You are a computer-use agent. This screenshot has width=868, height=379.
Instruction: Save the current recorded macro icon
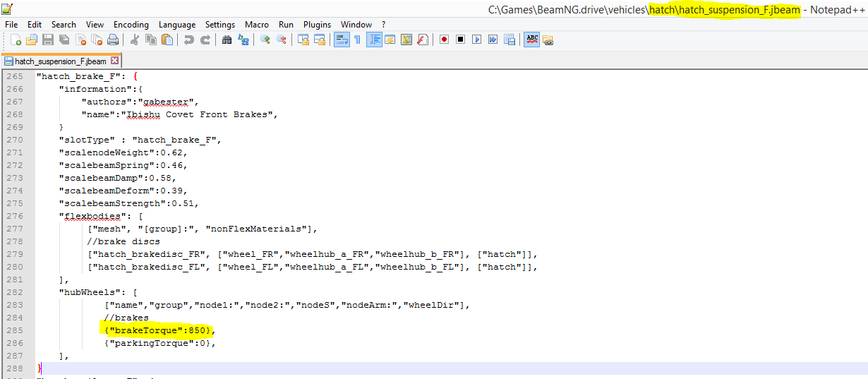pos(509,40)
